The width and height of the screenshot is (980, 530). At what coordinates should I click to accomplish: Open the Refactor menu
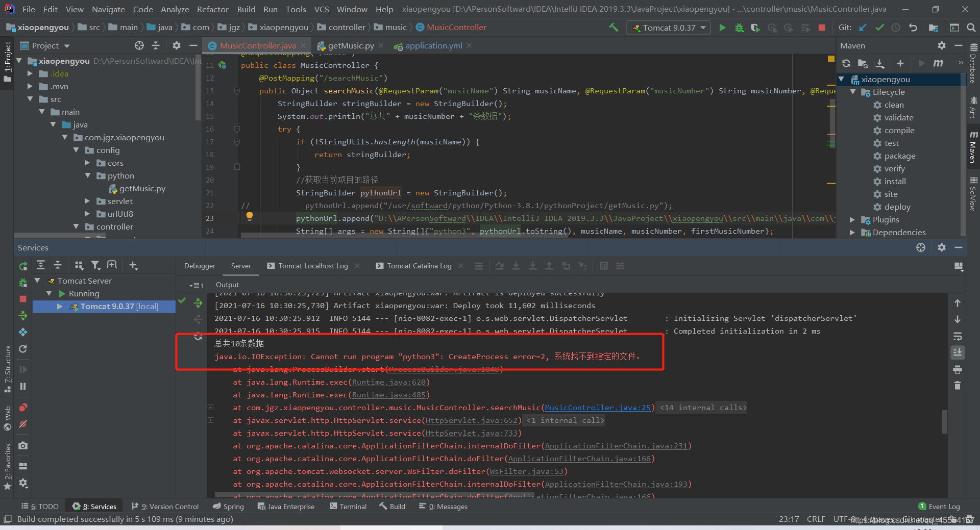coord(213,9)
